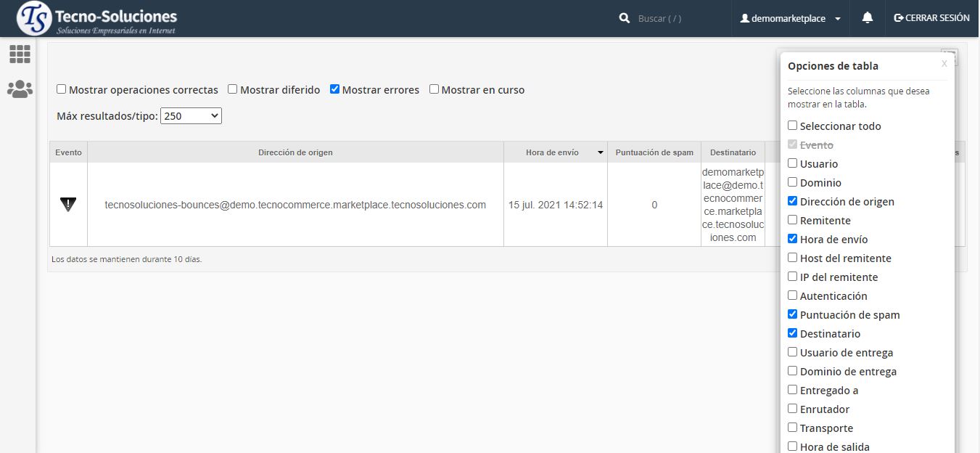Open the Máx resultados/tipo dropdown
The width and height of the screenshot is (980, 453).
pos(191,115)
